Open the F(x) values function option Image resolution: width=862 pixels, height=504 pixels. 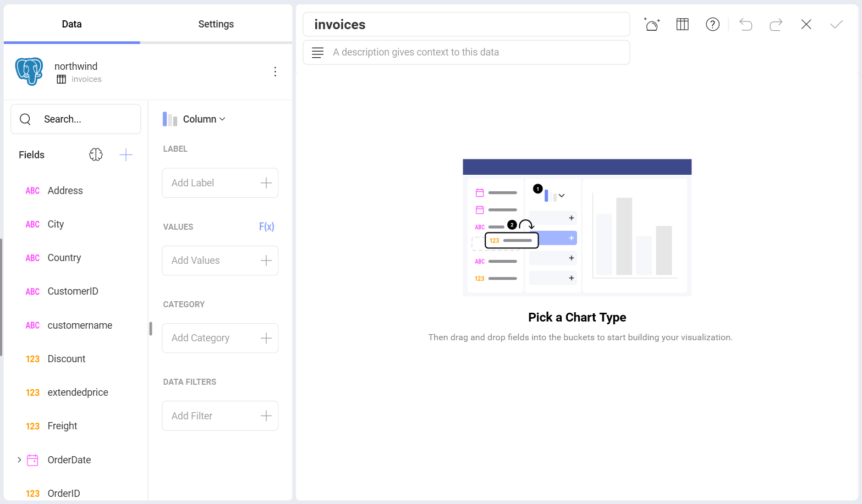[267, 226]
